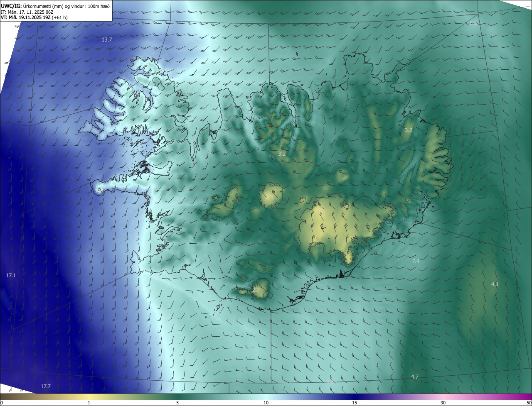
Task: Click the 10 tick label on the color scale
Action: (x=266, y=403)
